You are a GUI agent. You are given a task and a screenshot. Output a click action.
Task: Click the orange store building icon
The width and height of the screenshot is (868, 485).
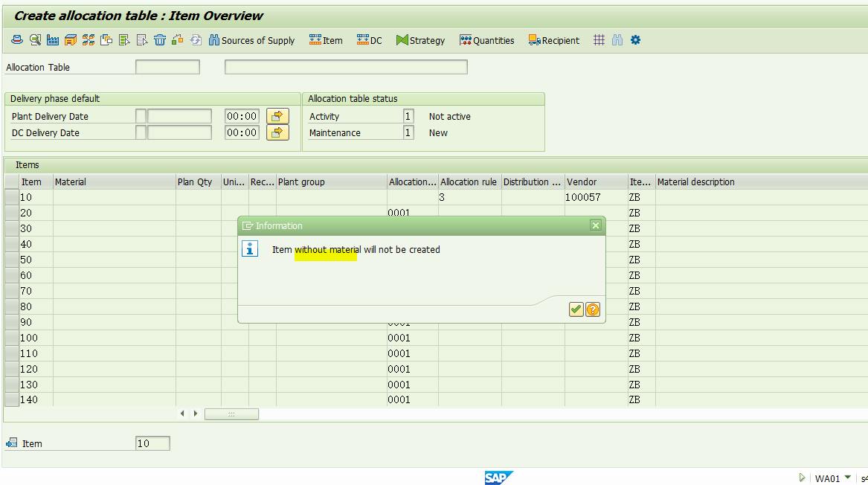[x=71, y=40]
